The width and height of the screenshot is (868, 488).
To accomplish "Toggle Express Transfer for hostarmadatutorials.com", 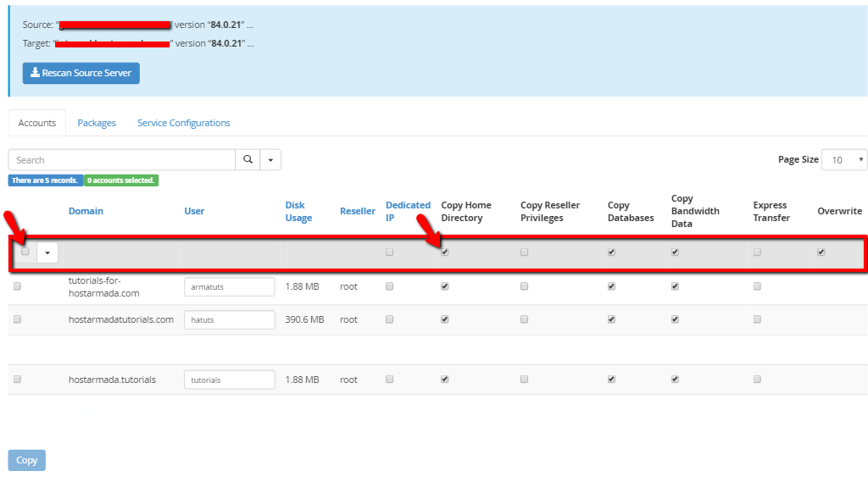I will tap(757, 319).
